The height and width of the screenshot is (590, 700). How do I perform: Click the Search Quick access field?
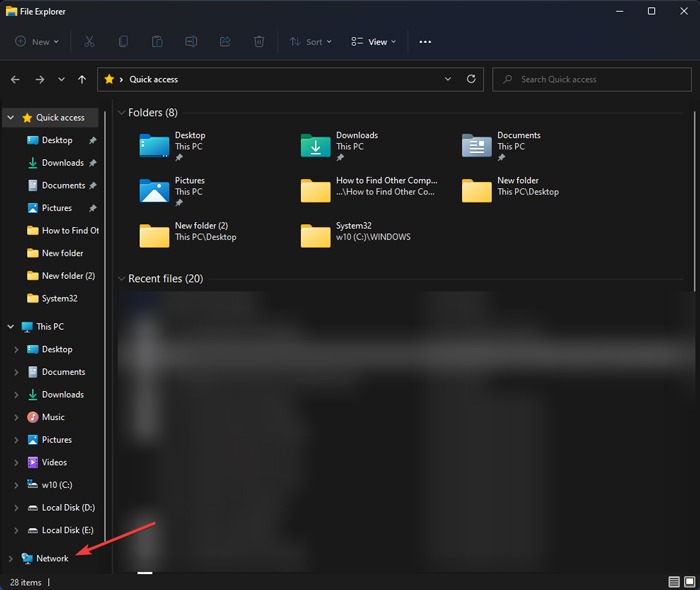[592, 79]
